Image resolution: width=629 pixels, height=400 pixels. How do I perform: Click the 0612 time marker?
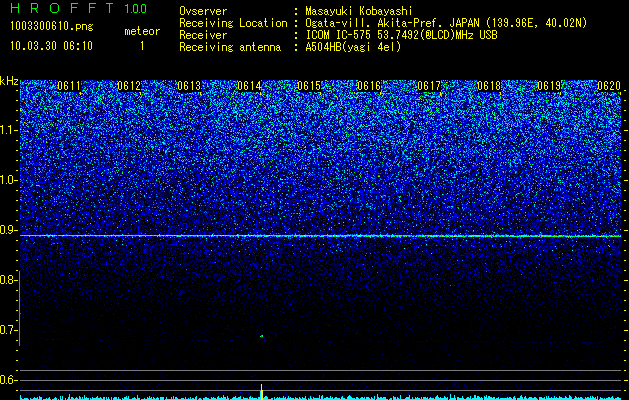[129, 86]
